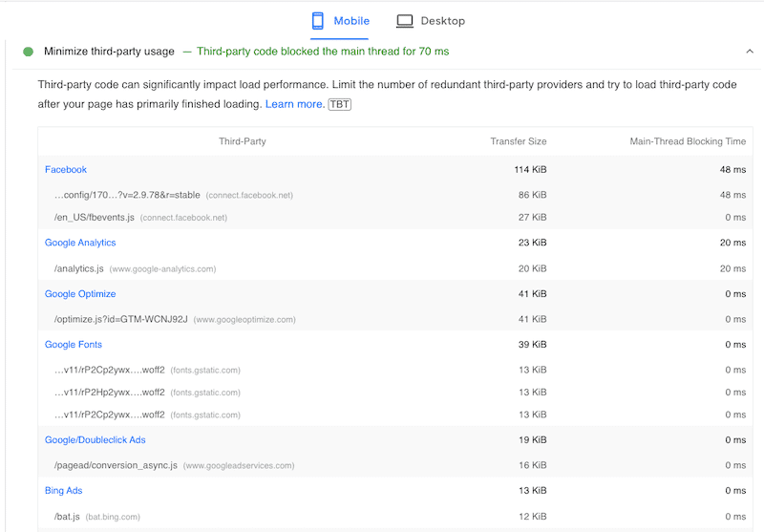This screenshot has height=532, width=764.
Task: Open the Learn more link
Action: (x=294, y=104)
